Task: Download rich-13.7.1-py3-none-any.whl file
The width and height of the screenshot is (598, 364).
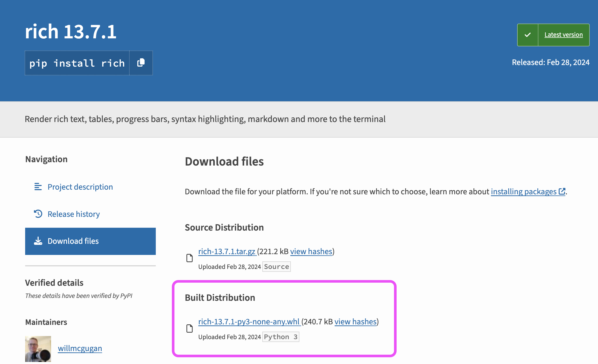Action: [x=249, y=322]
